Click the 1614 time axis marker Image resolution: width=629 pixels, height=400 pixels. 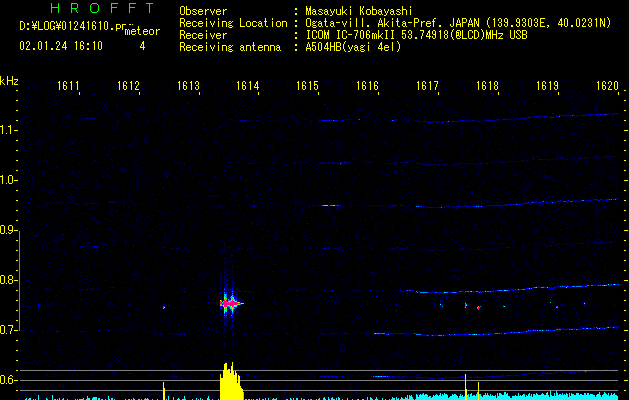248,86
